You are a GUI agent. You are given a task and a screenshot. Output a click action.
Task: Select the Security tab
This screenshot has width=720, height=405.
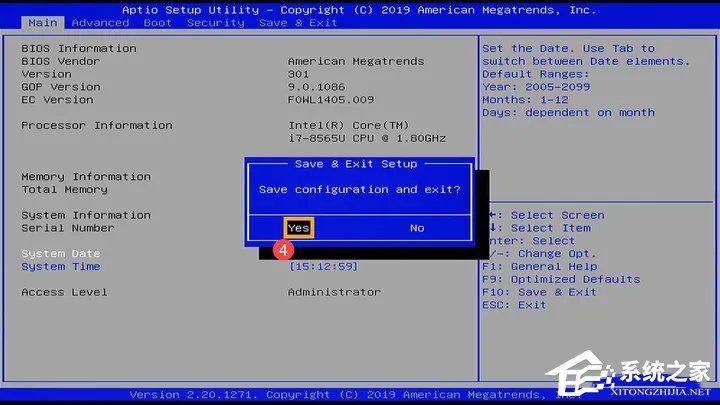215,22
